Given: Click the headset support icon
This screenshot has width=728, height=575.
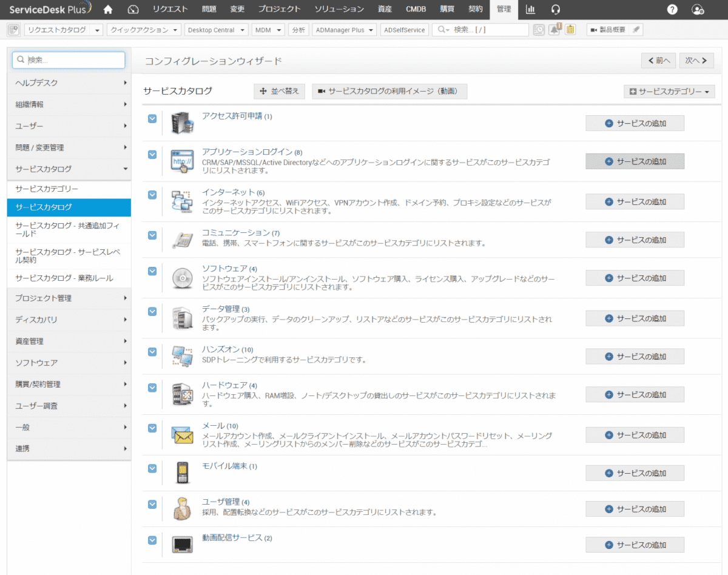Looking at the screenshot, I should point(556,9).
